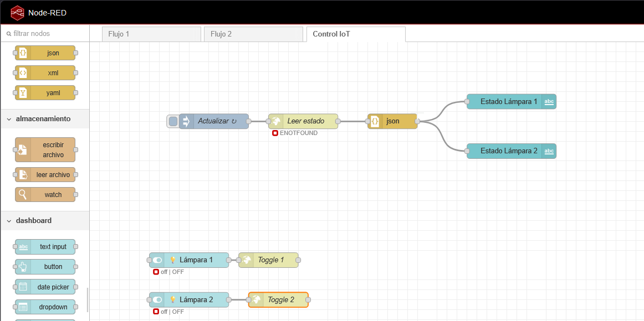Open the Flujo 1 tab

pos(151,34)
